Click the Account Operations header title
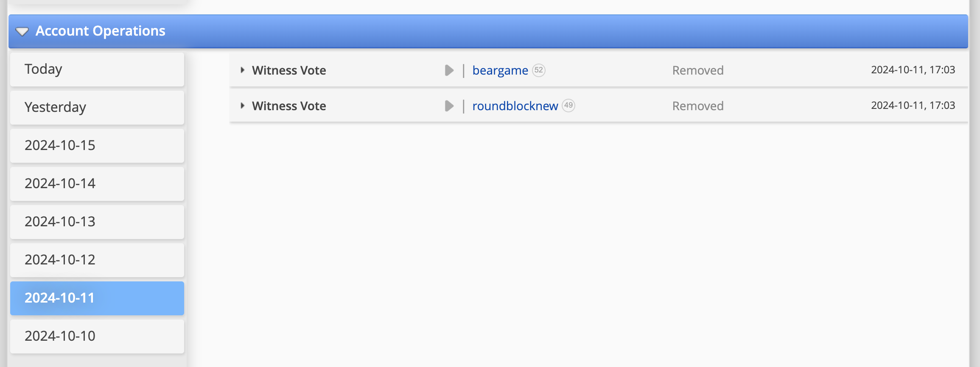The image size is (980, 367). [x=100, y=31]
